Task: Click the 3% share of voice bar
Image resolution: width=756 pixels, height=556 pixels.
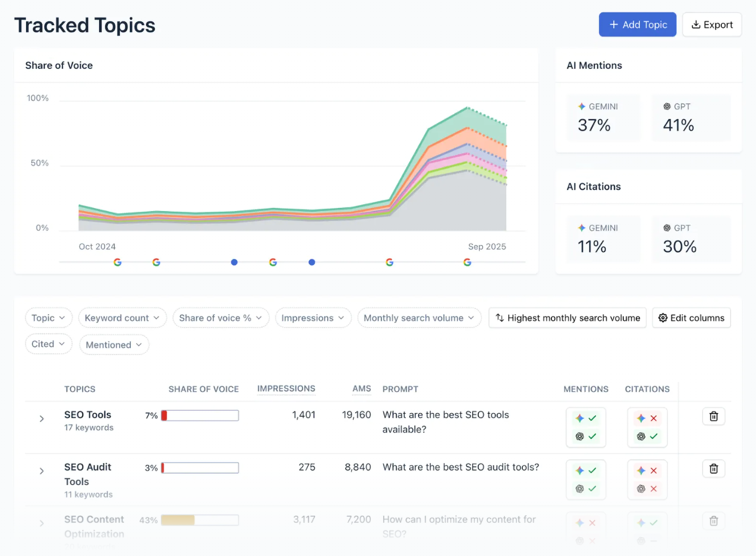Action: coord(200,468)
